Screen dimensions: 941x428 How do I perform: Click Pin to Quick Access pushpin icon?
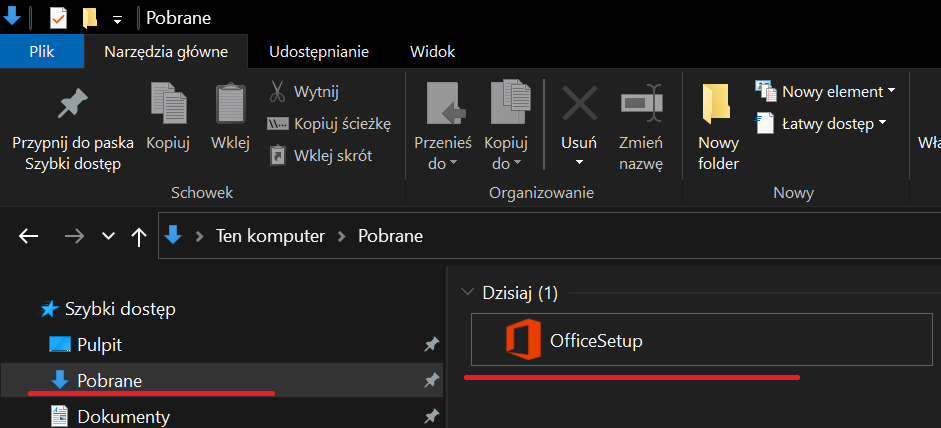(72, 104)
